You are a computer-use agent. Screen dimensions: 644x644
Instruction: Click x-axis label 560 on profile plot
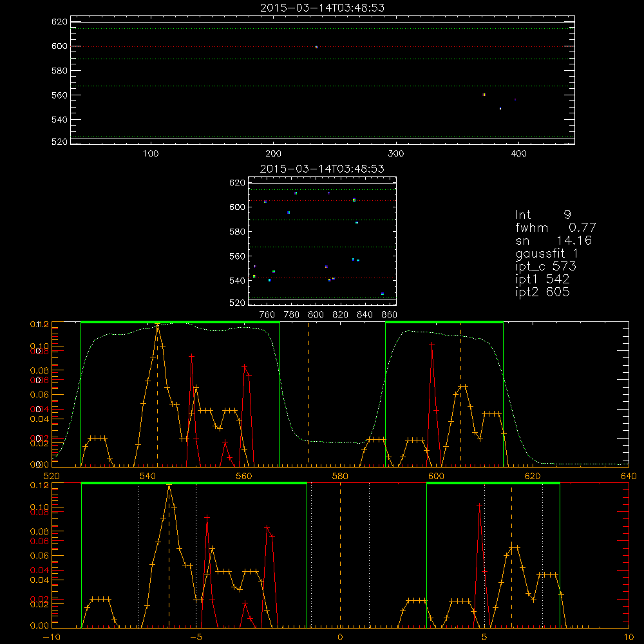point(244,477)
